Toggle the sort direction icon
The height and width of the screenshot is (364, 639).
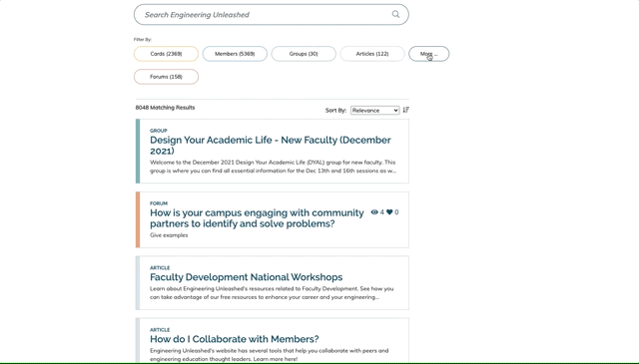pos(406,110)
